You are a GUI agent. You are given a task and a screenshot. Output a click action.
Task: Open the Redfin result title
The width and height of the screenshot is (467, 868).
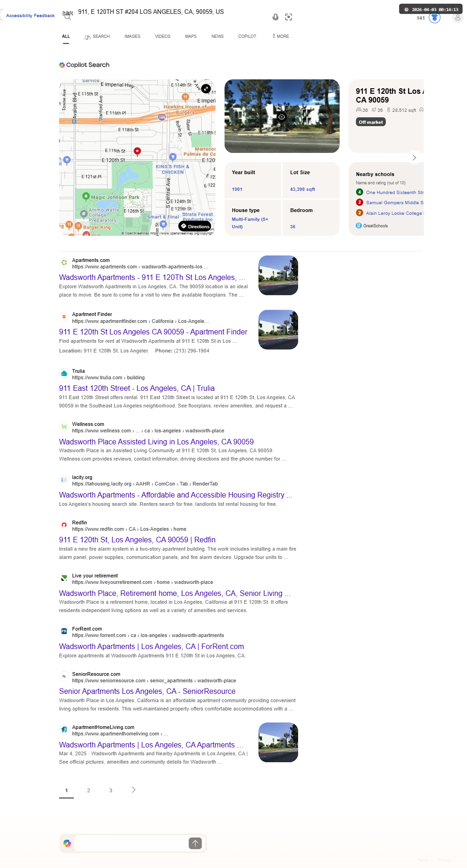click(138, 540)
